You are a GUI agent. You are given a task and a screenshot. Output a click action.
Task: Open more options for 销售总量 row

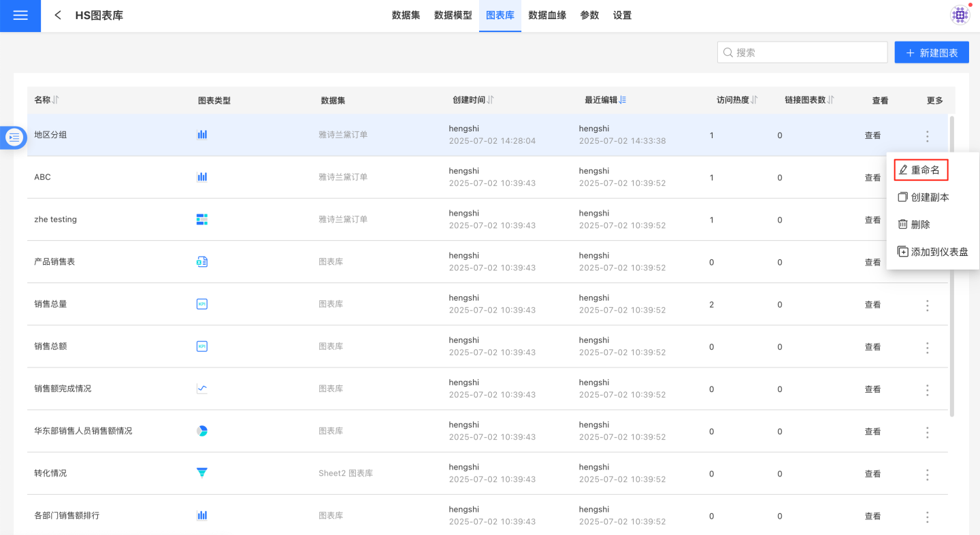pos(927,305)
